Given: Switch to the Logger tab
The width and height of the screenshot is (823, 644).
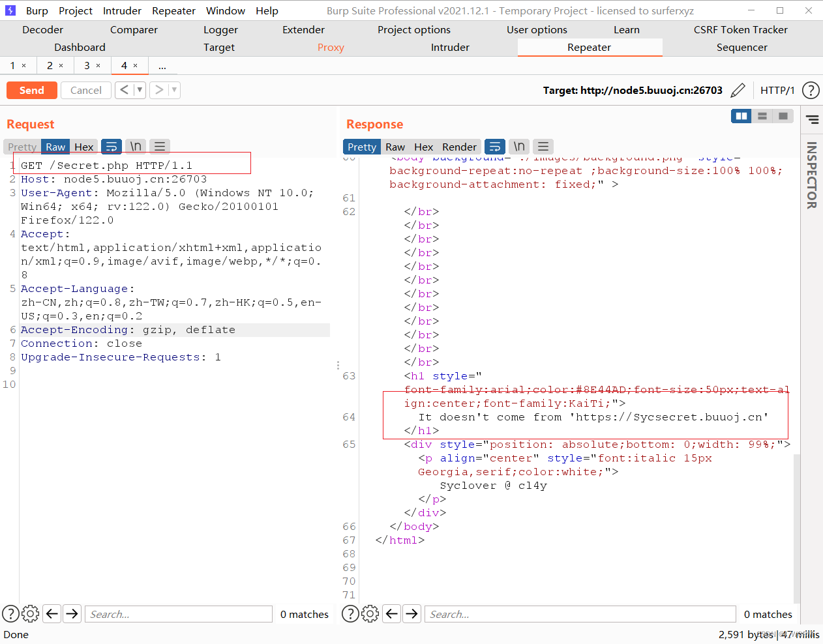Looking at the screenshot, I should pos(220,30).
